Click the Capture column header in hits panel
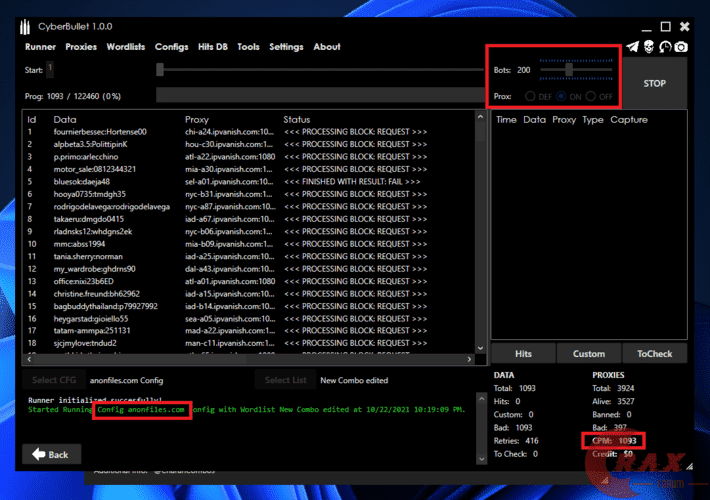 coord(629,120)
